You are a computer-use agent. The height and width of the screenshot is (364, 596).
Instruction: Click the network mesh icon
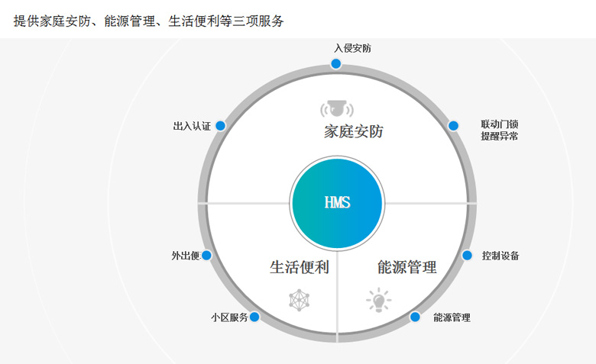tap(299, 300)
